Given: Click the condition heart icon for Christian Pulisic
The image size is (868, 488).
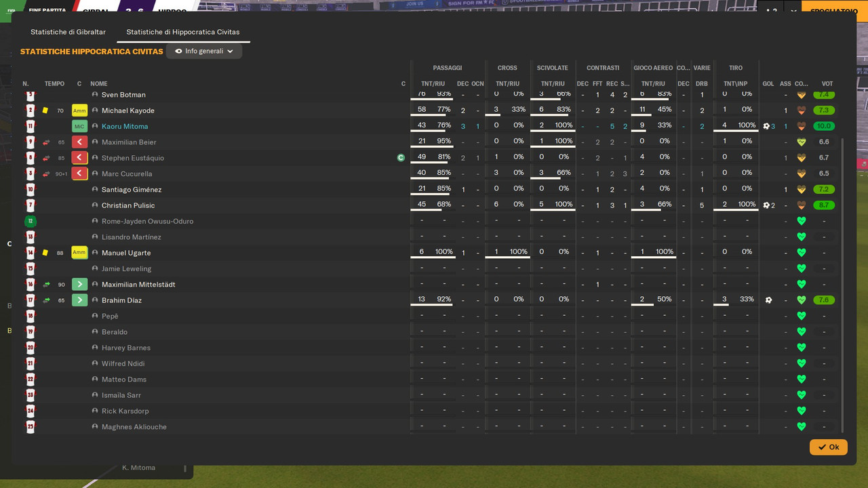Looking at the screenshot, I should click(x=801, y=205).
